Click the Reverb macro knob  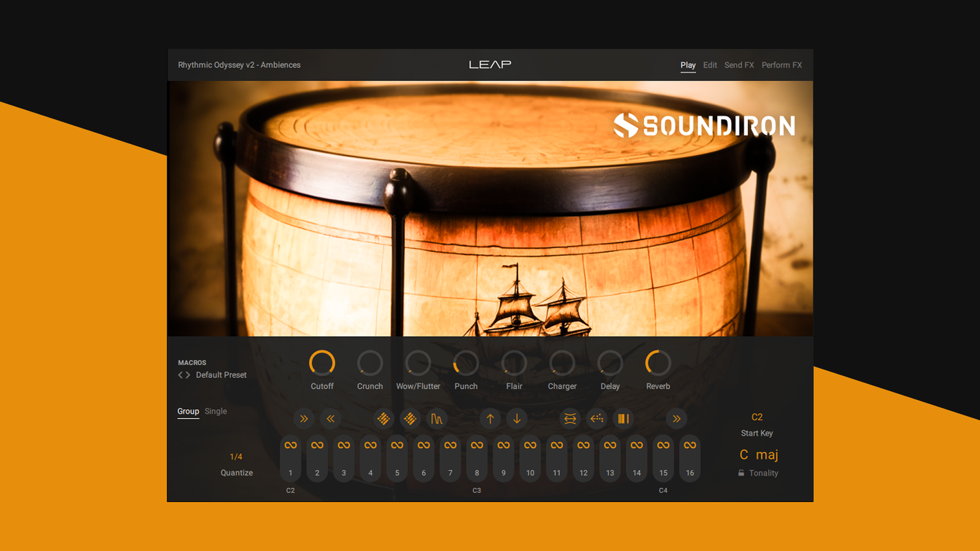(658, 363)
